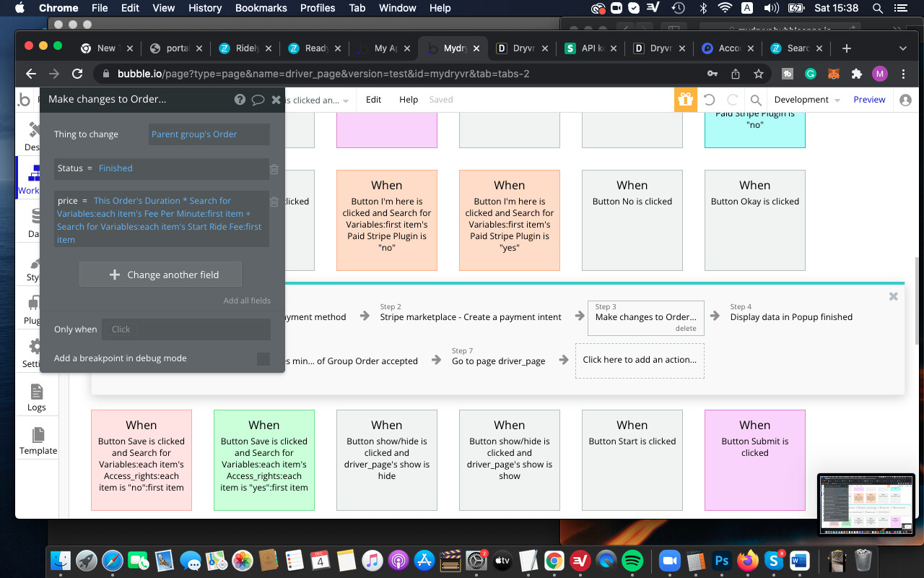This screenshot has width=924, height=578.
Task: Open the user account avatar icon
Action: (x=905, y=100)
